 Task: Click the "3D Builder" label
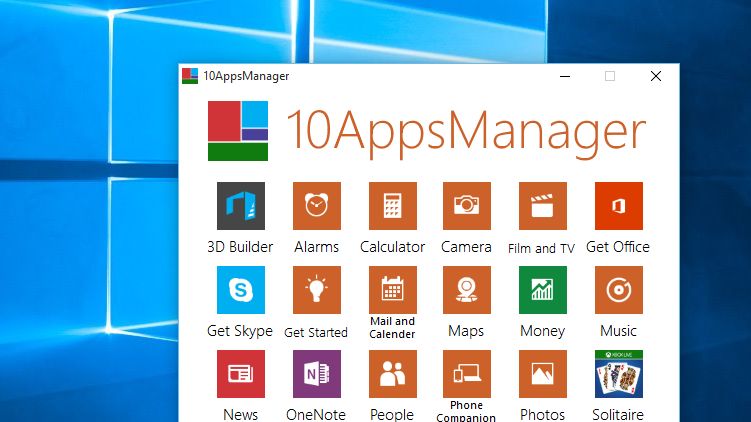[x=240, y=247]
